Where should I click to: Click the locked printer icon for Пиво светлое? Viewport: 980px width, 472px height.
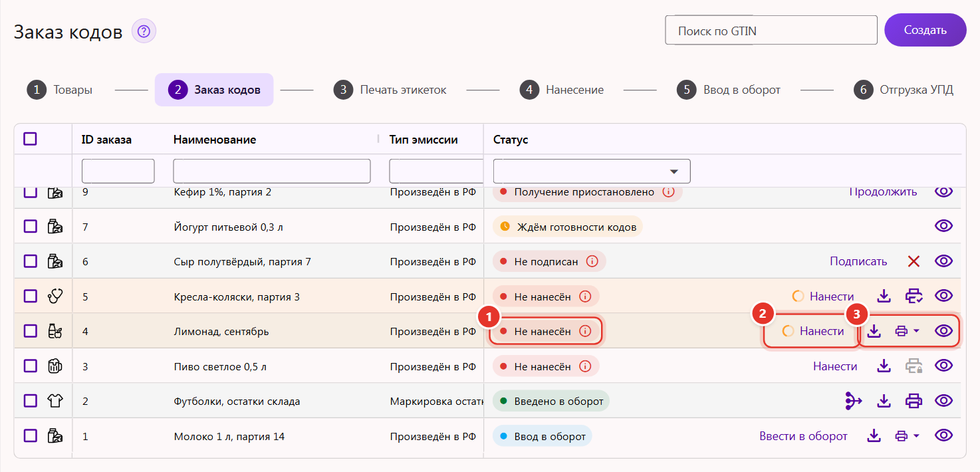(x=914, y=366)
